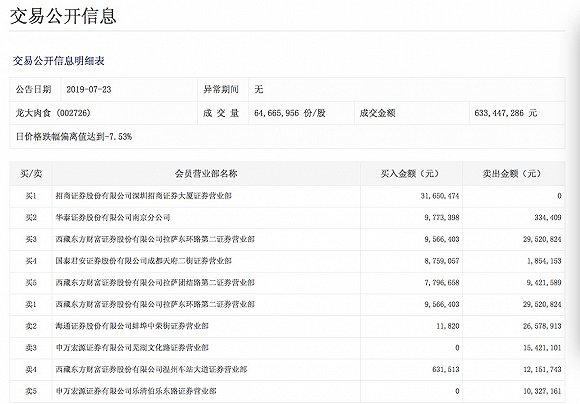Click the volume 64,665,956 份/股 value
This screenshot has height=404, width=580.
coord(290,113)
